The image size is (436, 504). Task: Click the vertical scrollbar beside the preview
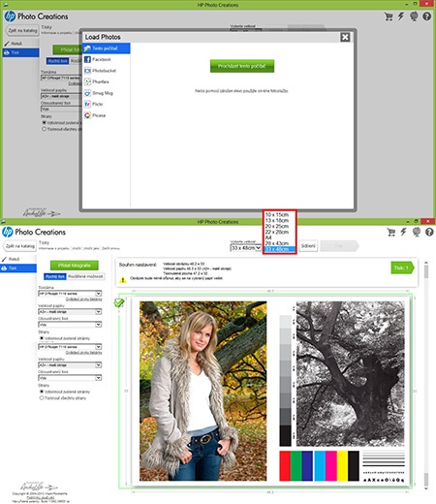(x=426, y=375)
